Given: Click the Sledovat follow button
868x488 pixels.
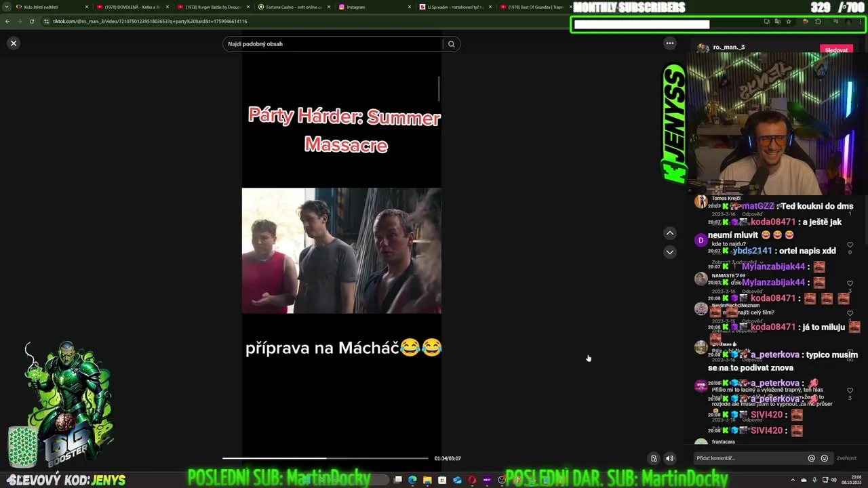Looking at the screenshot, I should click(836, 50).
